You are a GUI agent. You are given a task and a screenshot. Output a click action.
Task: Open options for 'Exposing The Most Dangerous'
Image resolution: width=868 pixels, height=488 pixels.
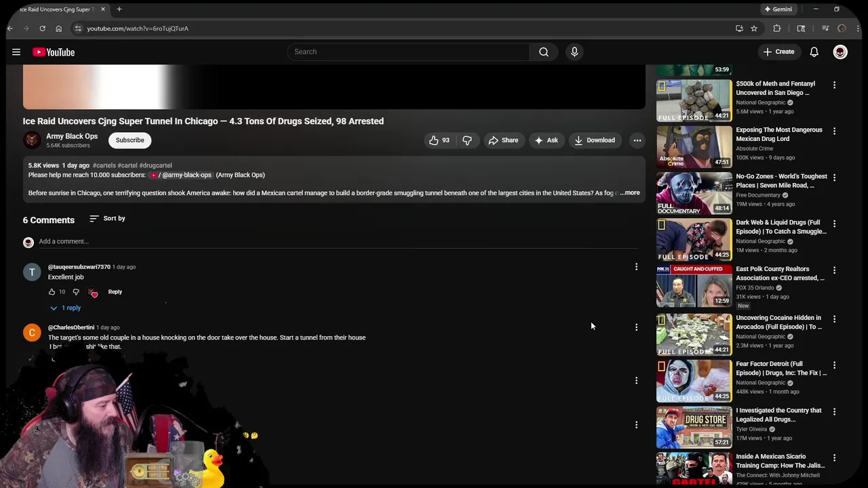pos(834,131)
